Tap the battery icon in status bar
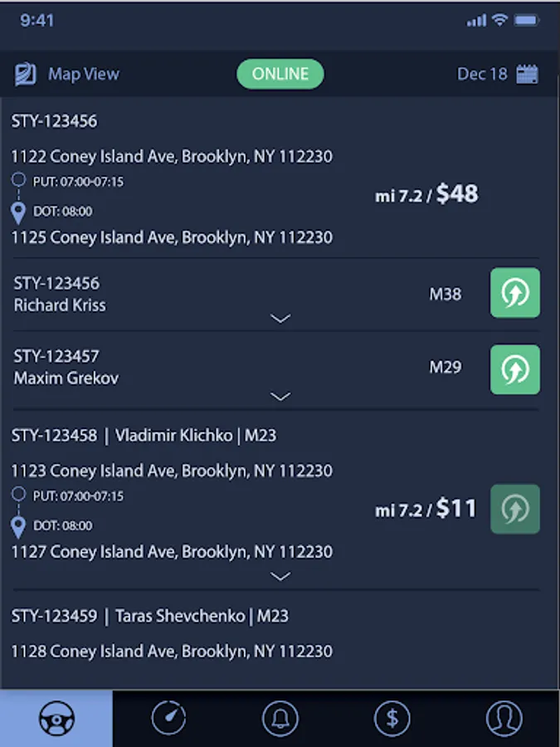This screenshot has width=560, height=747. point(526,21)
